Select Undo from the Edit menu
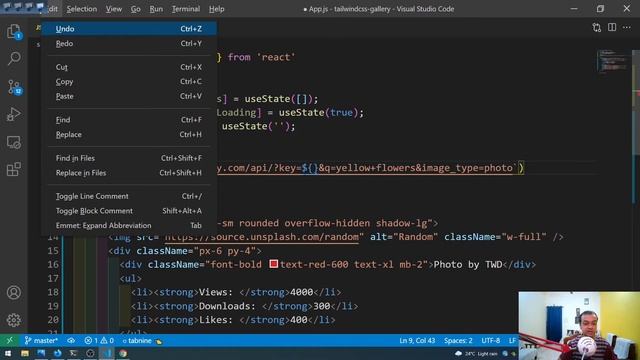The height and width of the screenshot is (360, 640). click(129, 29)
